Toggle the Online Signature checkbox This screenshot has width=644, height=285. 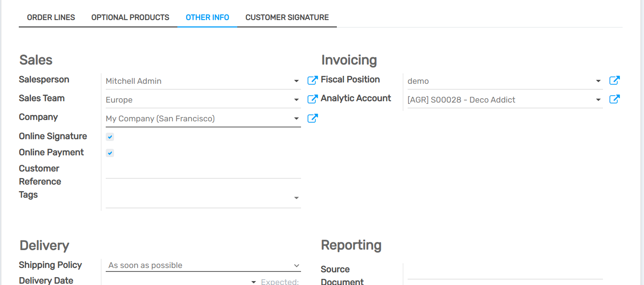pos(110,137)
